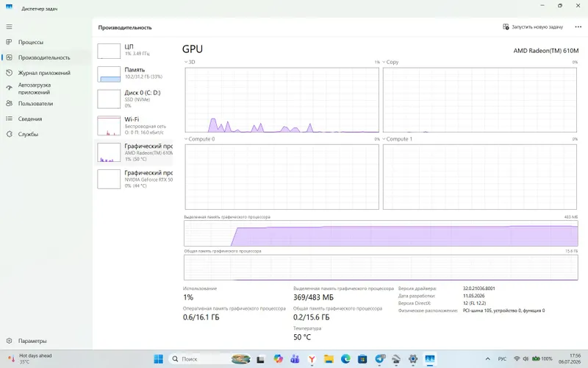Open Журнал приложений page
Screen dimensions: 588x368
point(46,73)
